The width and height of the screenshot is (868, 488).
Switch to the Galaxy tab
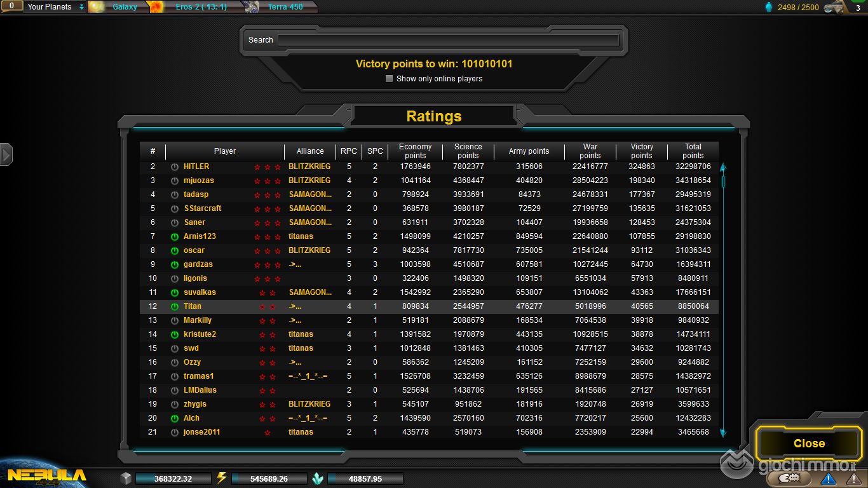[x=125, y=7]
